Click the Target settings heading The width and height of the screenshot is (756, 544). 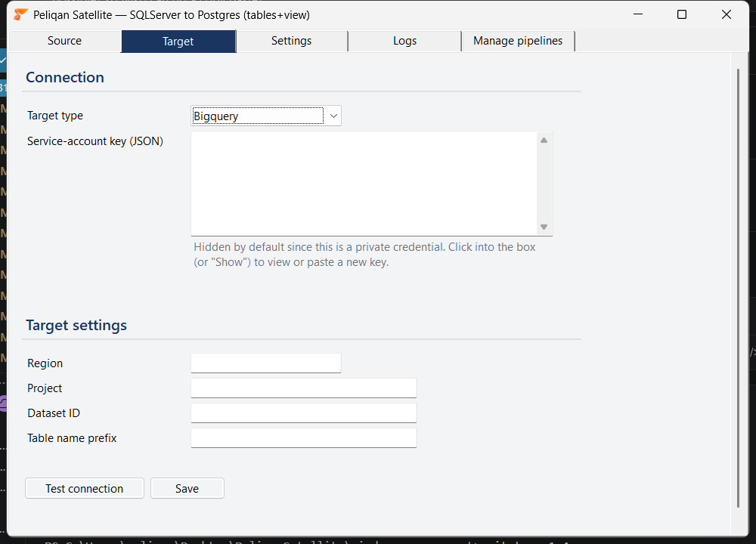(76, 325)
